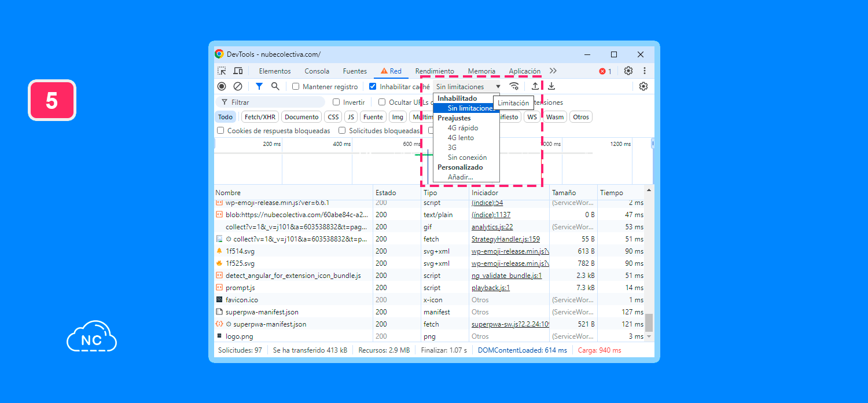
Task: Click the Chrome logo in DevTools title bar
Action: (219, 54)
